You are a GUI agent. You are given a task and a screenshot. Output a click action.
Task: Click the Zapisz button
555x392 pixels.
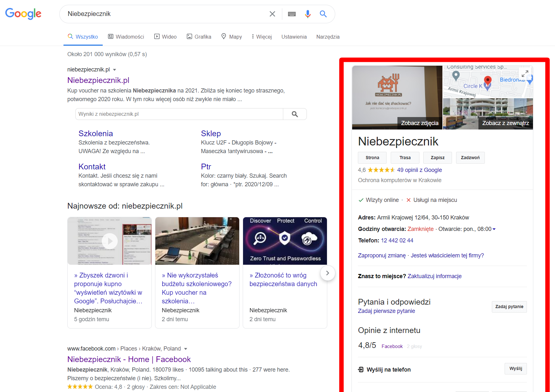(x=438, y=158)
